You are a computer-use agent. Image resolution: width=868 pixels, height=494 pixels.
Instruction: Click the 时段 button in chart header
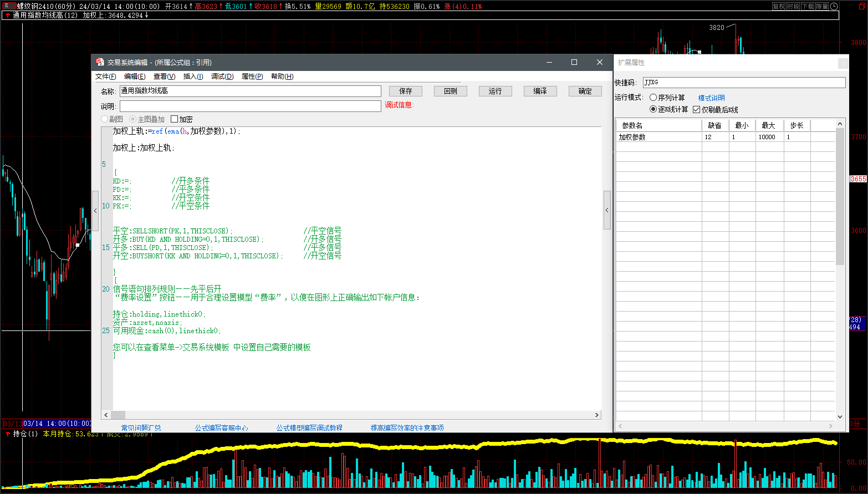[793, 6]
